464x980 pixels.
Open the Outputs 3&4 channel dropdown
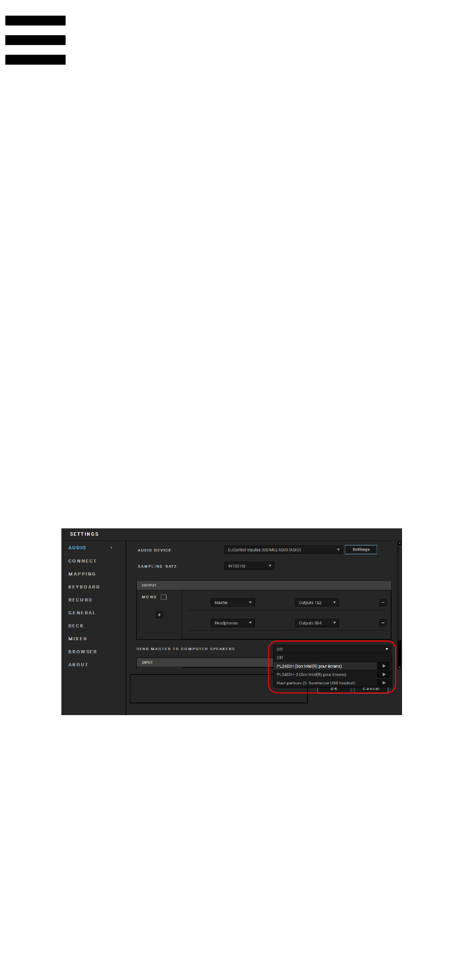(x=317, y=623)
